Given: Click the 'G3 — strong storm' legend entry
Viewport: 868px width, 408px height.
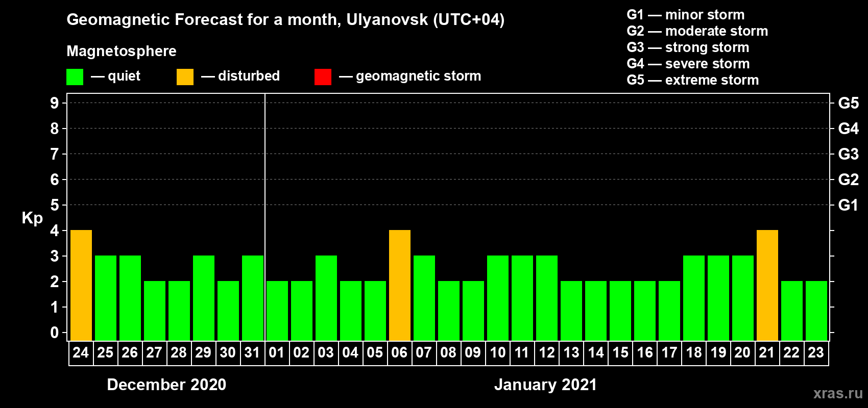Looking at the screenshot, I should click(688, 47).
